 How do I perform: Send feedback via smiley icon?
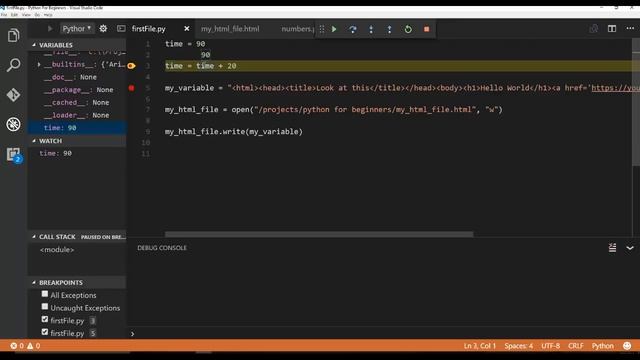pos(627,346)
